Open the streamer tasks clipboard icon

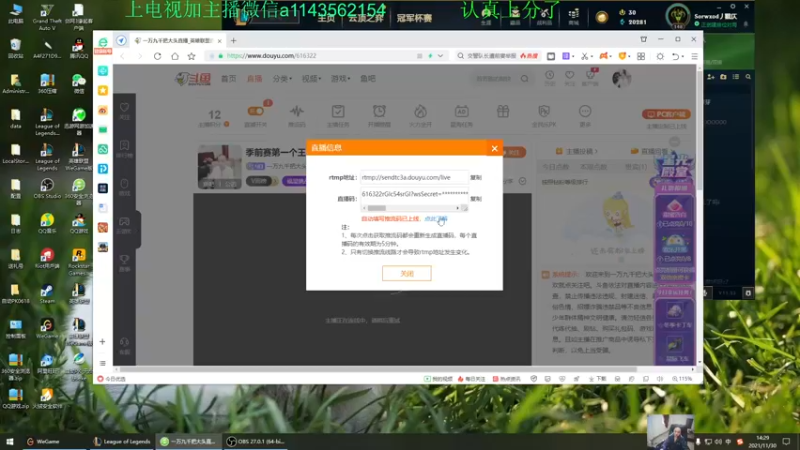338,111
